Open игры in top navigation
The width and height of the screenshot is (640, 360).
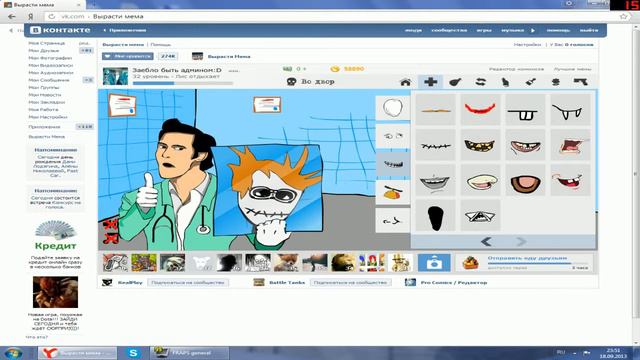pos(484,30)
